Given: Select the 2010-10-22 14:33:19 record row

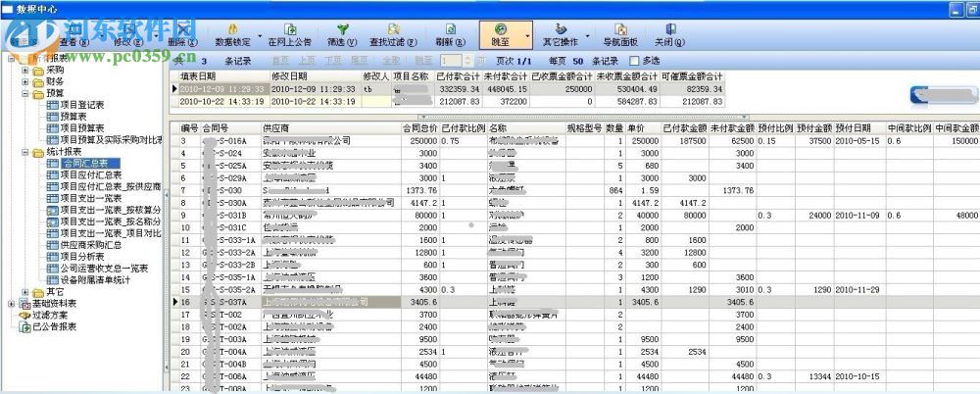Looking at the screenshot, I should coord(448,101).
